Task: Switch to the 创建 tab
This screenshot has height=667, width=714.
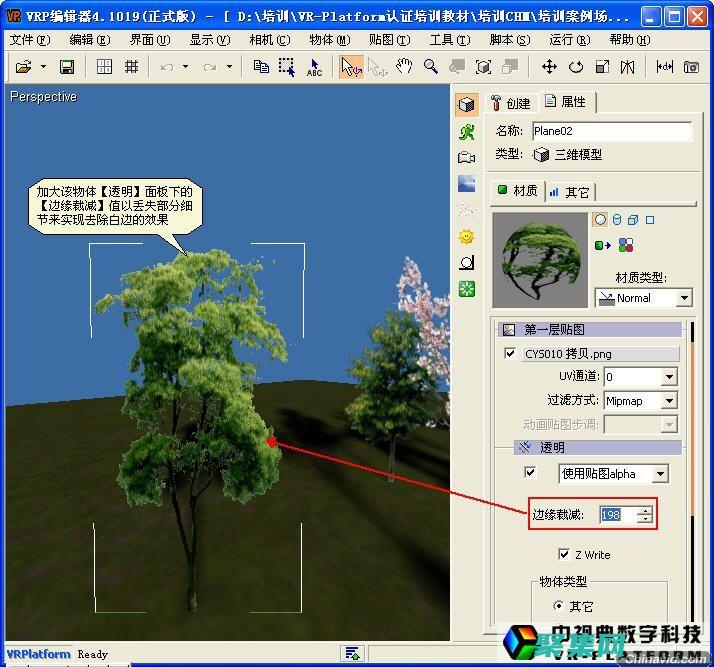Action: click(510, 103)
